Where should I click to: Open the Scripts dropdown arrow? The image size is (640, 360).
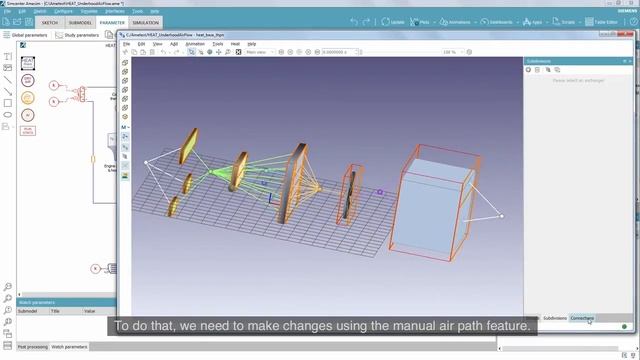coord(580,22)
